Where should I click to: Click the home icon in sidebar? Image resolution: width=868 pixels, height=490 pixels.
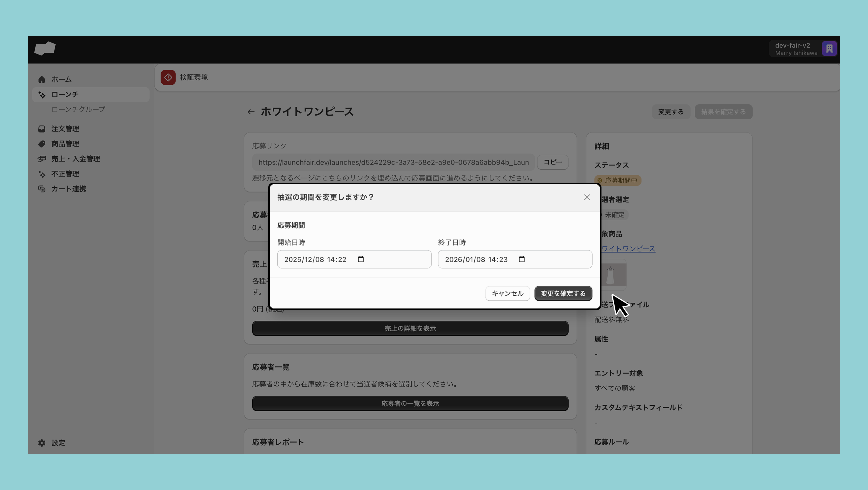point(41,80)
